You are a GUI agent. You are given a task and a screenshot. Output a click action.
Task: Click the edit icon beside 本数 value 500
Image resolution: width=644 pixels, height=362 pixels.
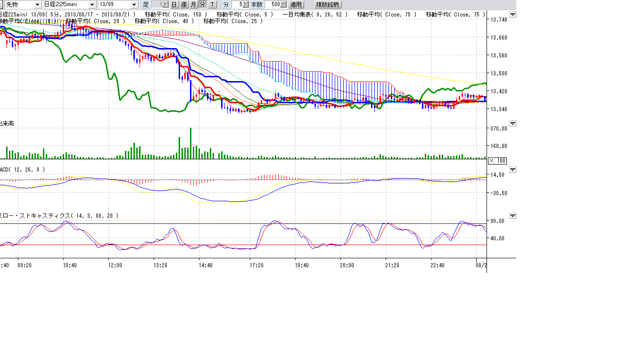pos(283,5)
